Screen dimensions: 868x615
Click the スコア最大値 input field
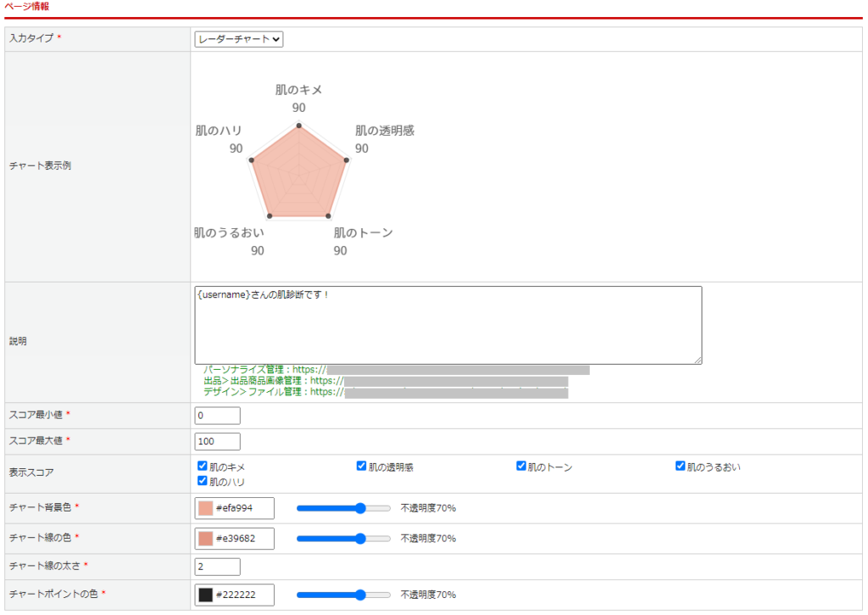(x=218, y=442)
